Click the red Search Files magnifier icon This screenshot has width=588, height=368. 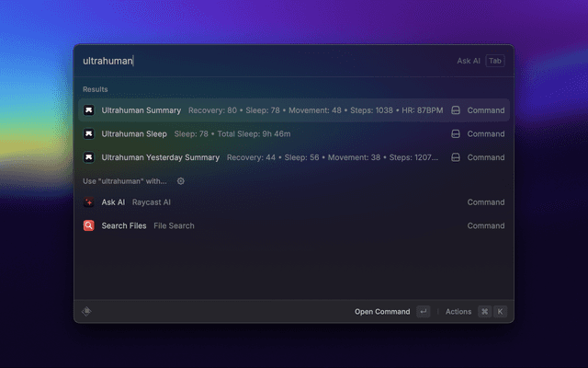pyautogui.click(x=88, y=225)
